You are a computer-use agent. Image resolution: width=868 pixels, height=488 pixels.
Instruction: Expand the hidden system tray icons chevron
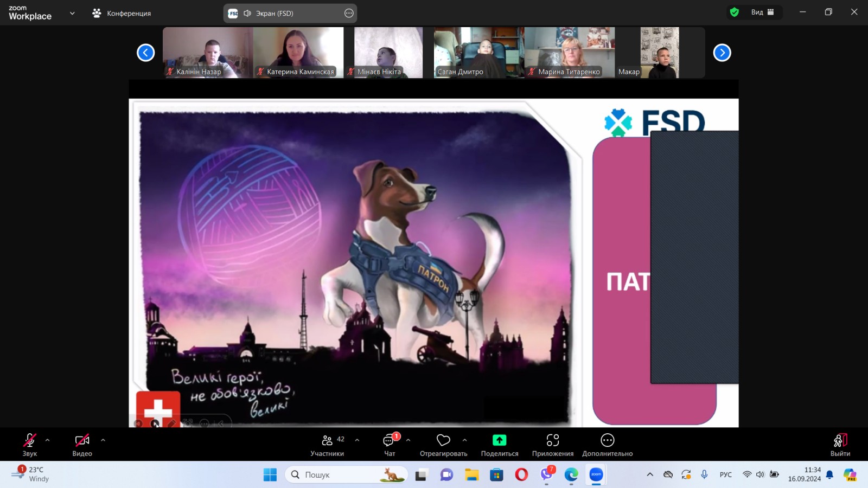650,474
